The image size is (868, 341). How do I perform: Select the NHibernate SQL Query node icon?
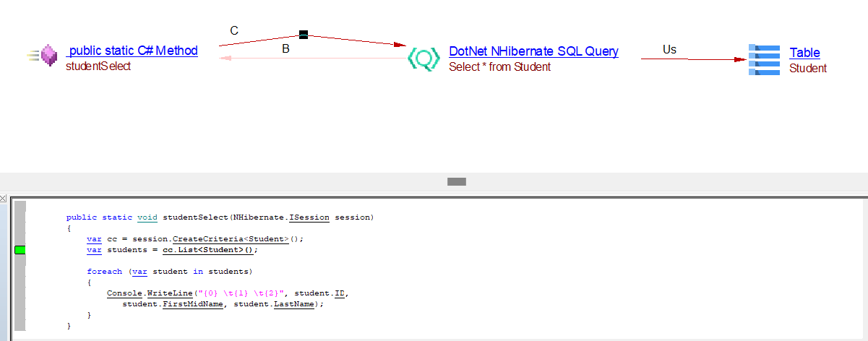click(x=424, y=59)
